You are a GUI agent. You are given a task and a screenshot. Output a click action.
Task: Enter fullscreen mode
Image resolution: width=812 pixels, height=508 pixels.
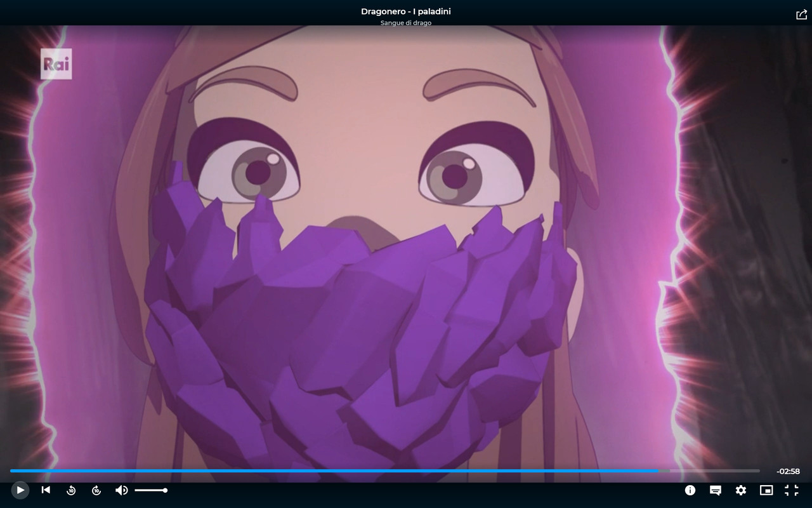[792, 490]
